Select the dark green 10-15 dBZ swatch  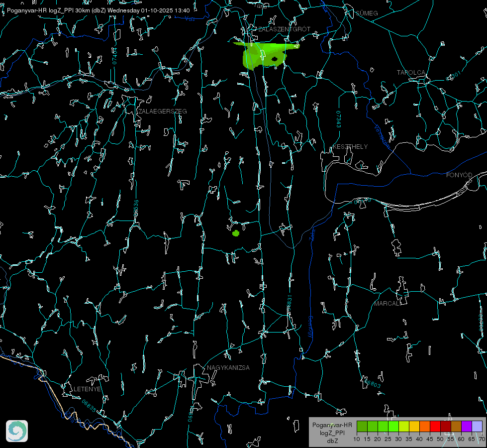(x=362, y=426)
